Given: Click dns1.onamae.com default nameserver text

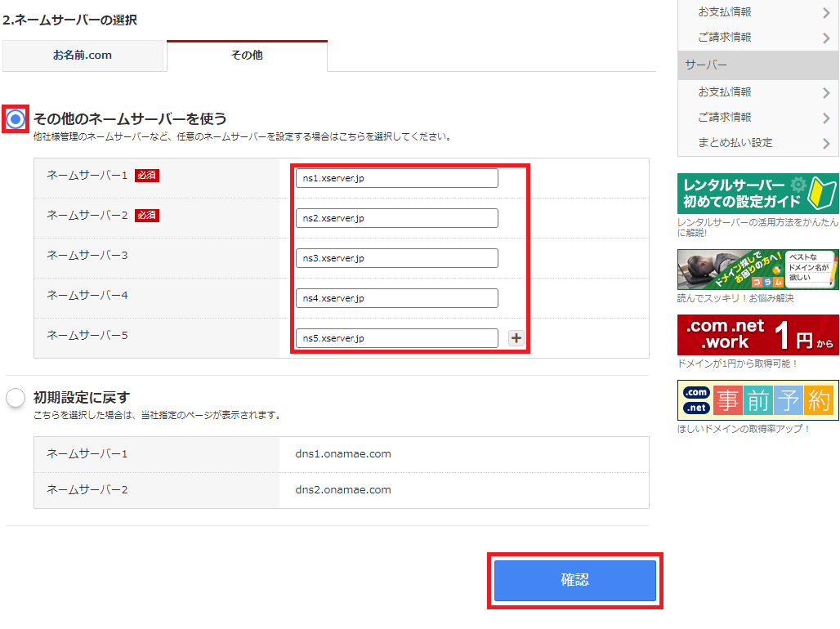Looking at the screenshot, I should click(343, 454).
